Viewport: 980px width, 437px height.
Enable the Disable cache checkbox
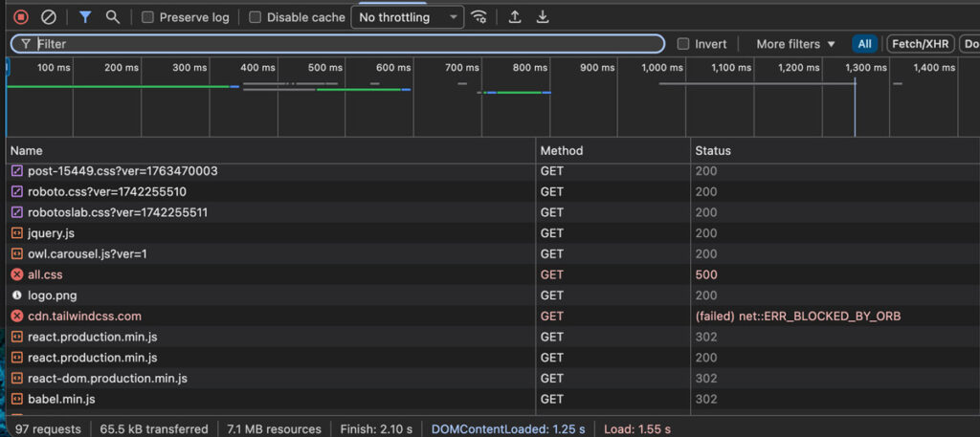pyautogui.click(x=255, y=17)
